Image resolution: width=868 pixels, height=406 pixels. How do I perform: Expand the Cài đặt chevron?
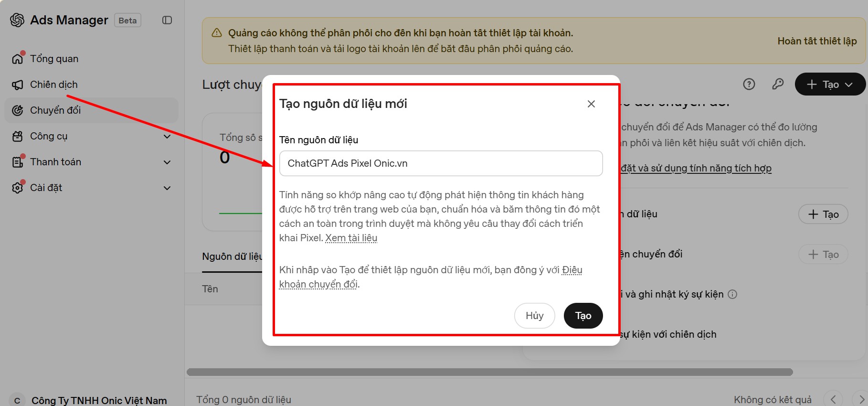pyautogui.click(x=167, y=188)
